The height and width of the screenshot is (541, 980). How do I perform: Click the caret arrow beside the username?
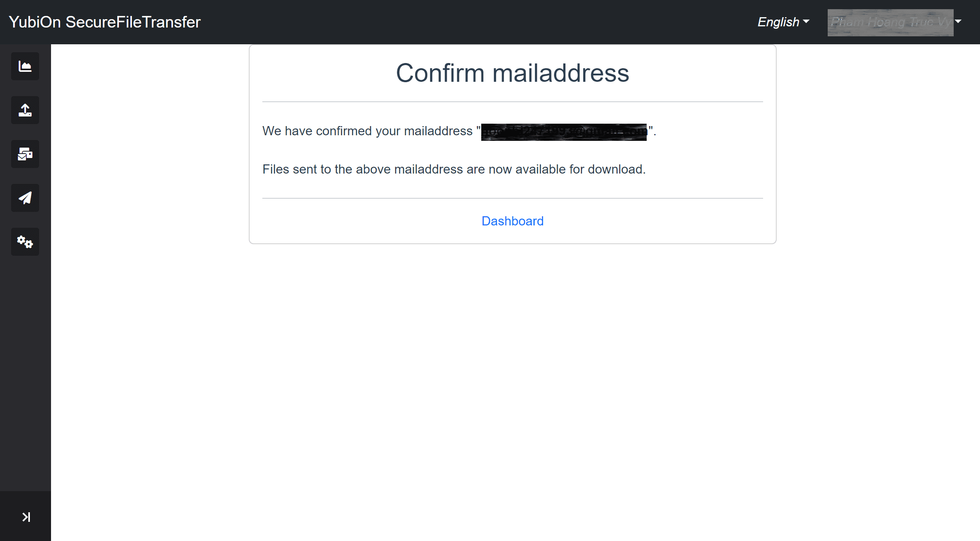coord(958,22)
